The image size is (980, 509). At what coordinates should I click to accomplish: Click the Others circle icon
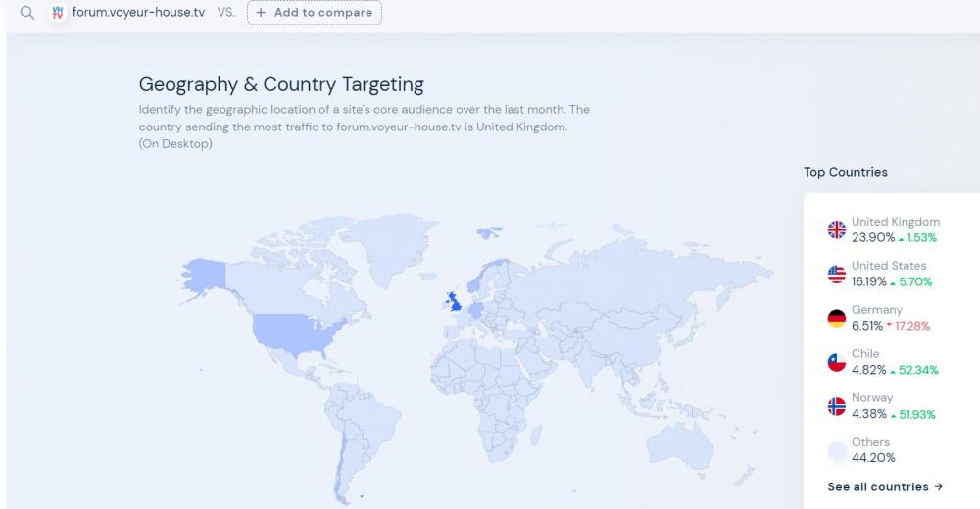click(836, 450)
